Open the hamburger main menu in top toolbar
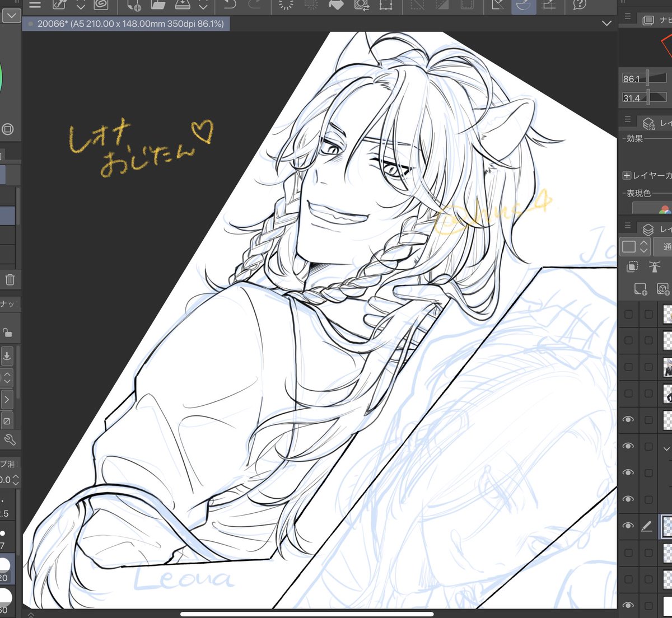 click(35, 5)
